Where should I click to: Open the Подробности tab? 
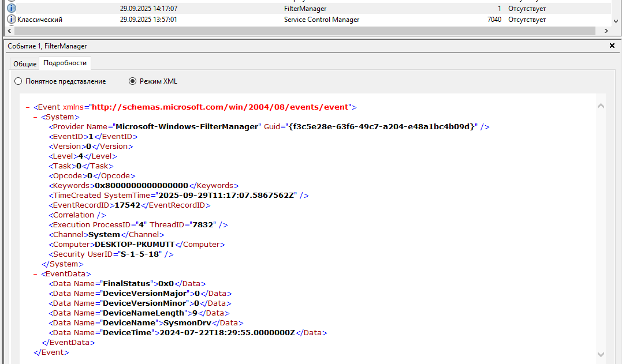[65, 63]
